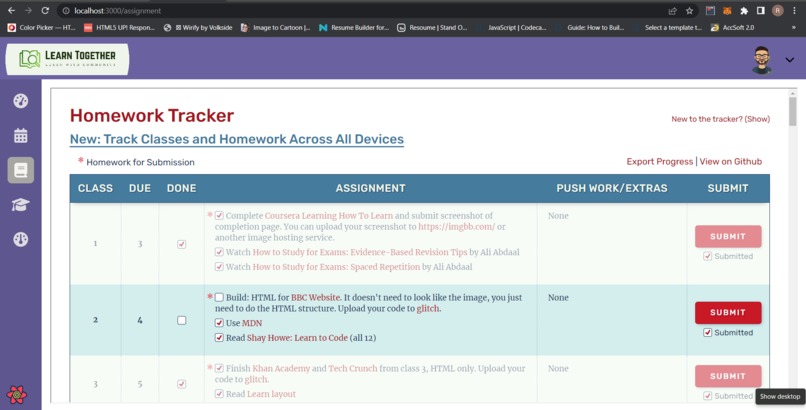
Task: Toggle Submitted checkbox for class 1
Action: click(x=707, y=256)
